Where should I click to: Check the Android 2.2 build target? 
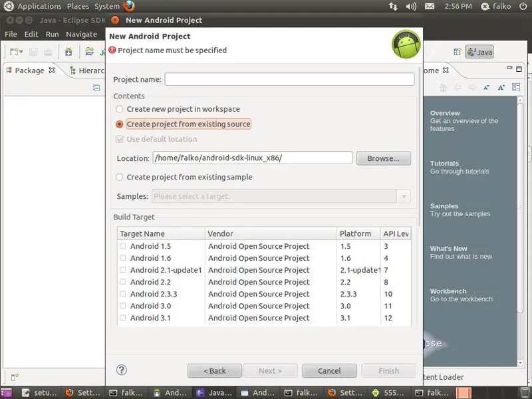[x=123, y=281]
